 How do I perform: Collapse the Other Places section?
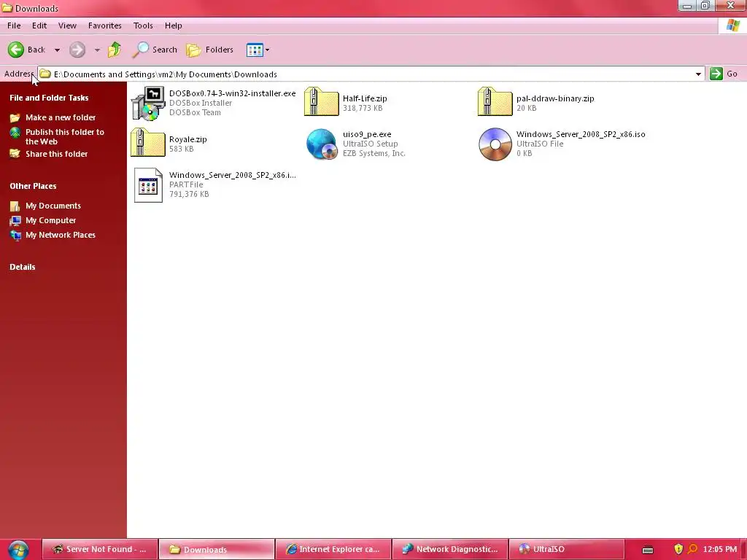[x=33, y=186]
